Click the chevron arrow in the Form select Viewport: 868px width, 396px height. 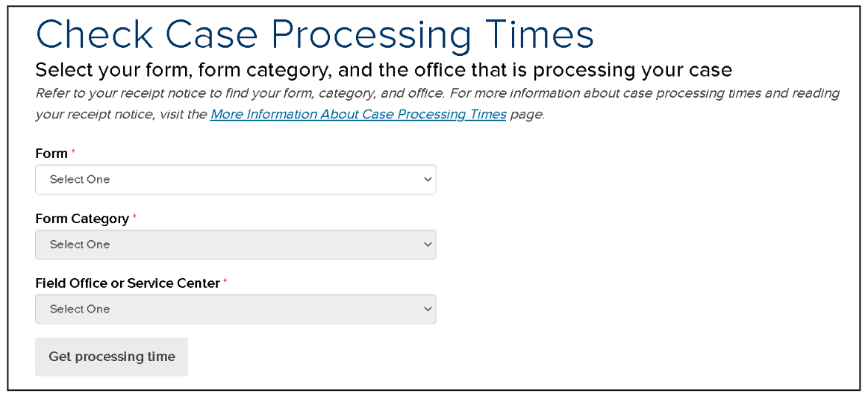point(428,180)
